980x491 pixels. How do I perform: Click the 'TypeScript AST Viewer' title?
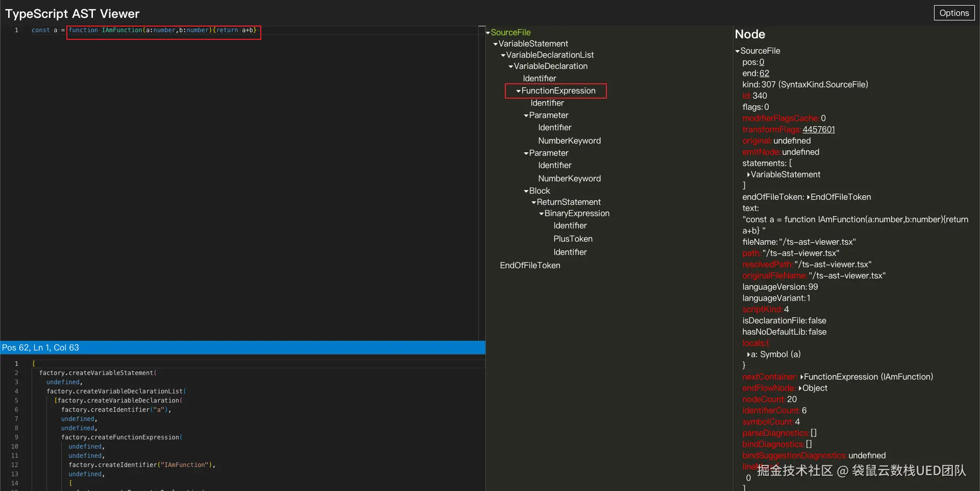[x=72, y=14]
